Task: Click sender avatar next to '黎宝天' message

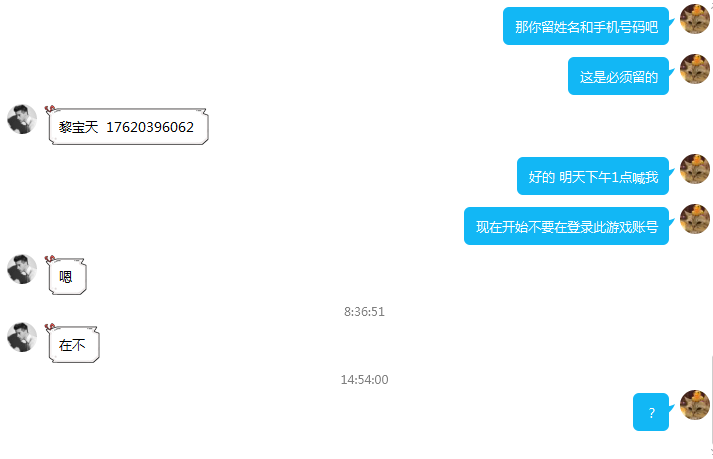Action: [x=22, y=119]
